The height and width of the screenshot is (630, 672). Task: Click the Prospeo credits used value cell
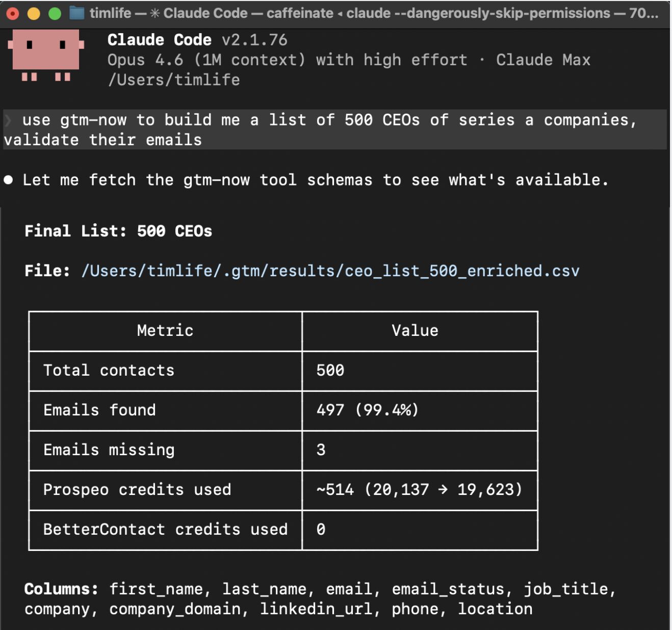point(419,490)
